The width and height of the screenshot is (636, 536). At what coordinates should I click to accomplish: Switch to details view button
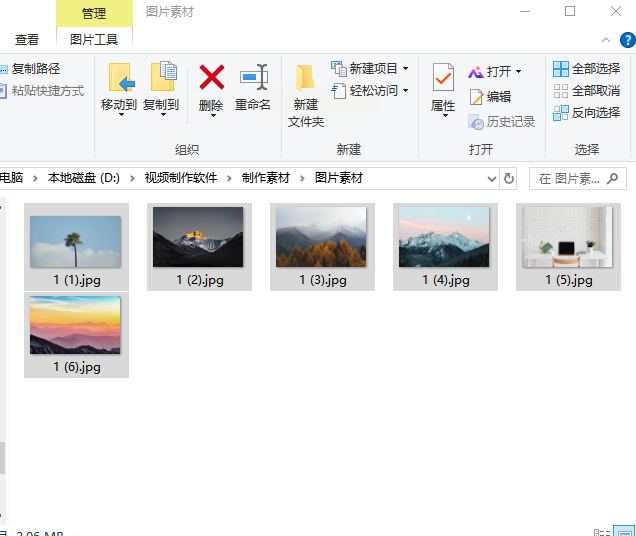pos(602,532)
